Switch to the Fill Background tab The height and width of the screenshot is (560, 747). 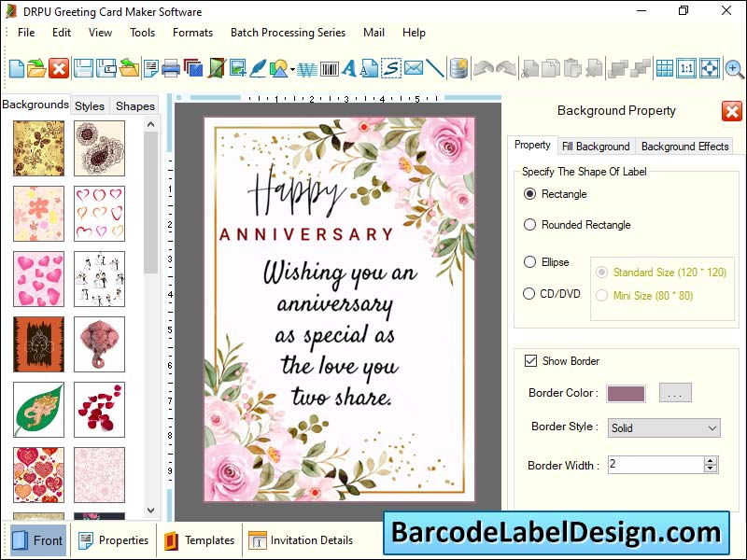[x=597, y=146]
